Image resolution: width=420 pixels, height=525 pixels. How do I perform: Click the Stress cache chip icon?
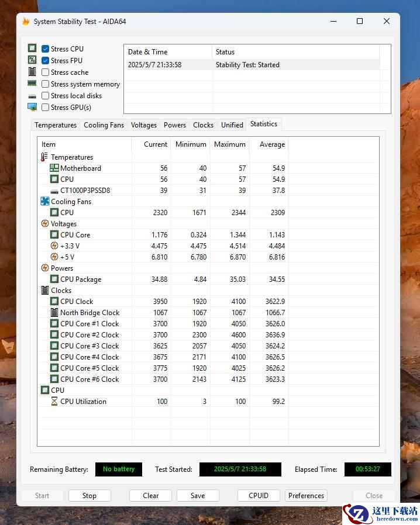(32, 72)
